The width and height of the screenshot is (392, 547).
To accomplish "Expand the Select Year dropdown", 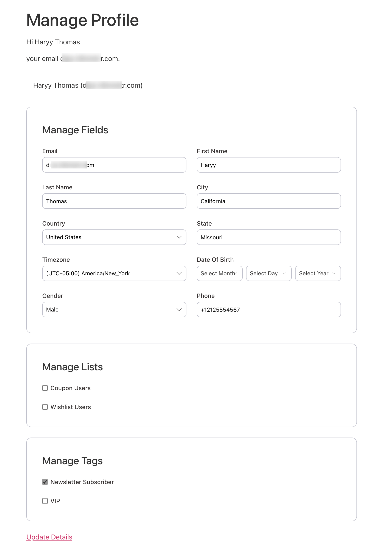I will pyautogui.click(x=318, y=273).
